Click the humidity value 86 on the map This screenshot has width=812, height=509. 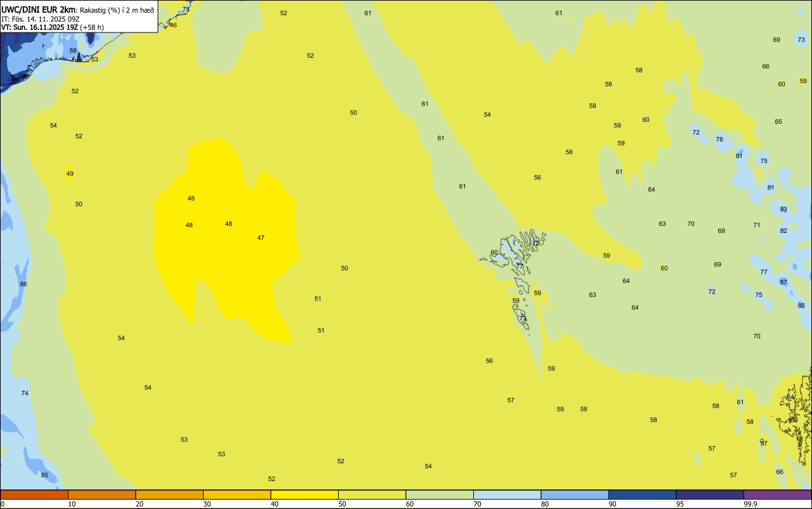click(23, 284)
